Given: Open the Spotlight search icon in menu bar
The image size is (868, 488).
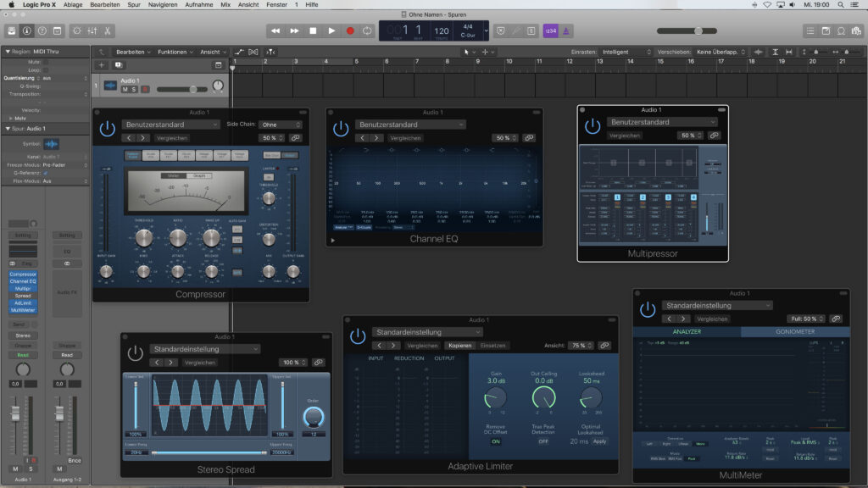Looking at the screenshot, I should [x=840, y=4].
